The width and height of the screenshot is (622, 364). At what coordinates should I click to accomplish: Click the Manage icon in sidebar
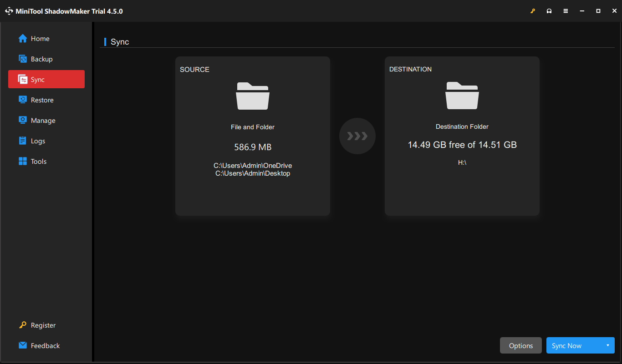tap(23, 121)
